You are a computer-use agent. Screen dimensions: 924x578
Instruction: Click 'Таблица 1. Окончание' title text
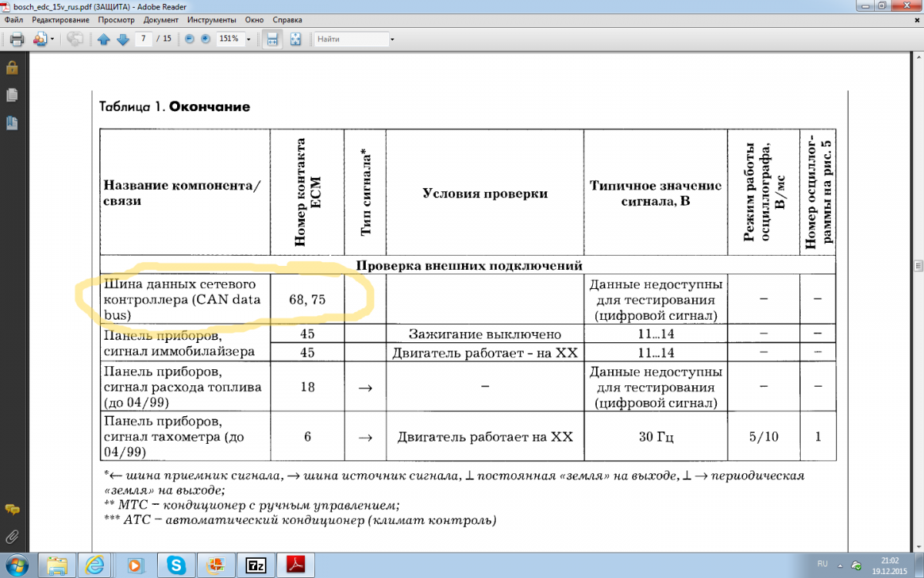click(x=176, y=106)
